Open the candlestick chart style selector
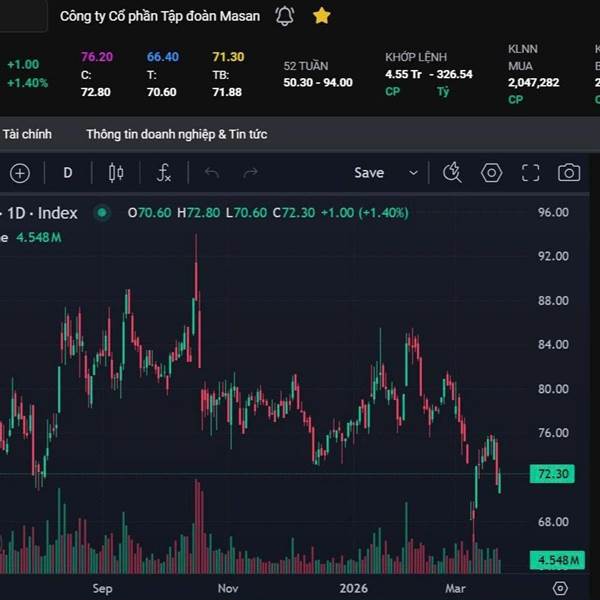The width and height of the screenshot is (600, 600). [x=116, y=173]
